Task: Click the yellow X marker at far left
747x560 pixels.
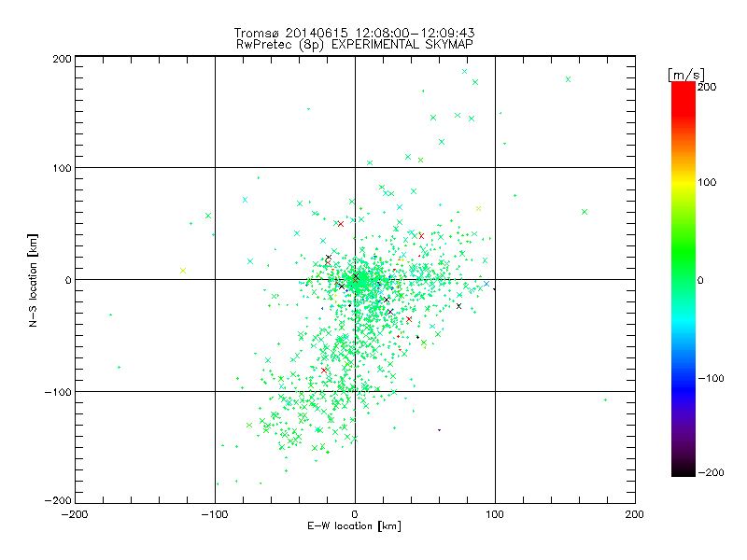Action: [x=183, y=271]
